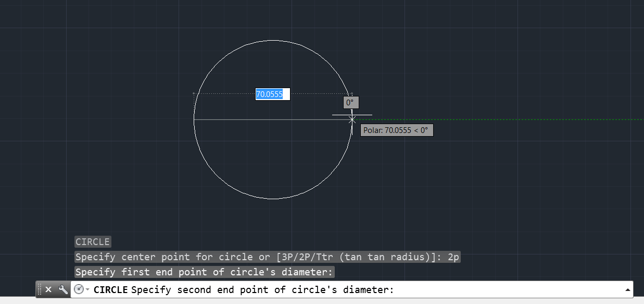Open command line customization with the wrench icon
This screenshot has width=644, height=304.
(61, 289)
